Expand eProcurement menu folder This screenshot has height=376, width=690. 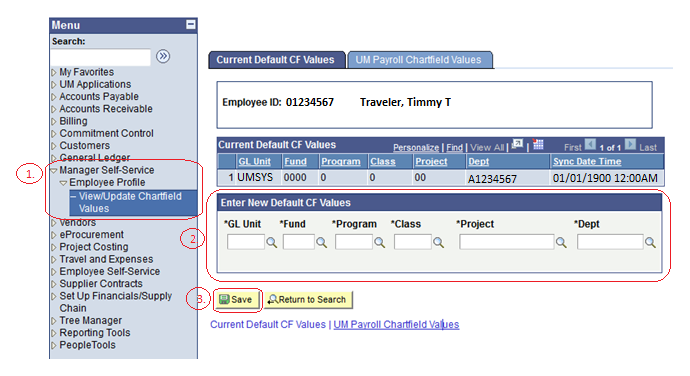tap(54, 235)
